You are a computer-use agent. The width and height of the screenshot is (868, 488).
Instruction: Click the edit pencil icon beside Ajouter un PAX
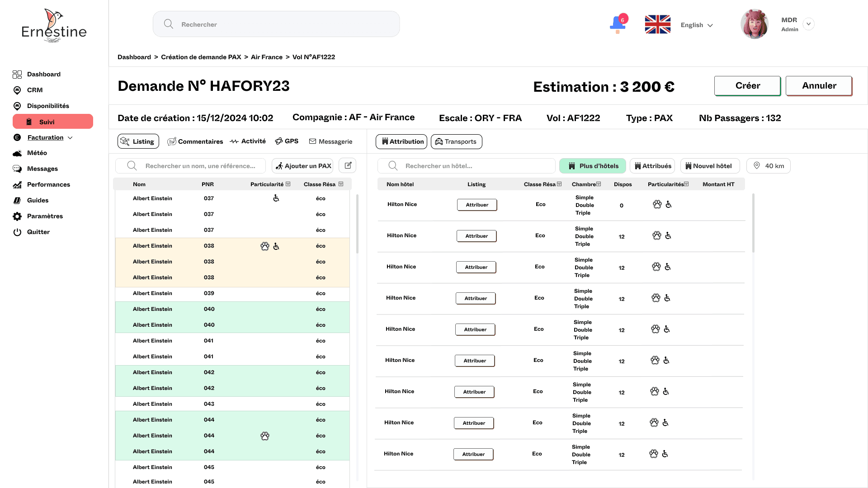[348, 166]
